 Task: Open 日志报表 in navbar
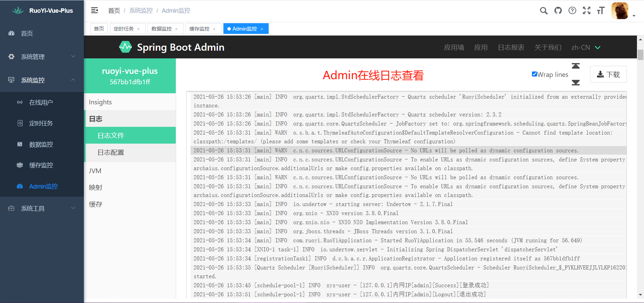[511, 47]
